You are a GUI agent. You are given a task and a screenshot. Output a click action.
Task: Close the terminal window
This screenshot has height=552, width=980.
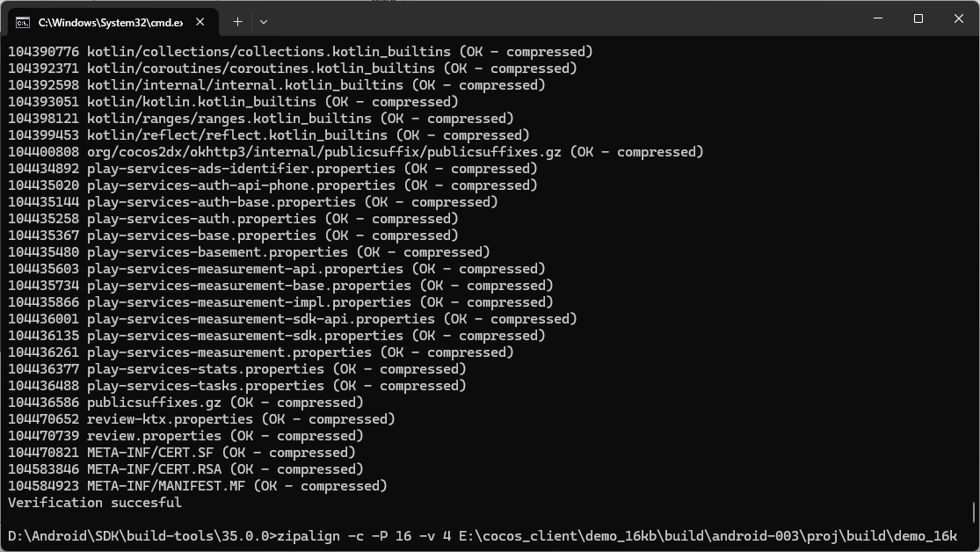959,18
